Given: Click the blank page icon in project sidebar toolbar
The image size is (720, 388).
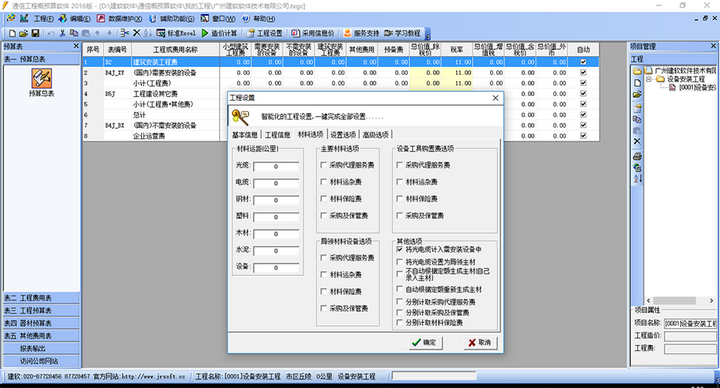Looking at the screenshot, I should point(637,83).
